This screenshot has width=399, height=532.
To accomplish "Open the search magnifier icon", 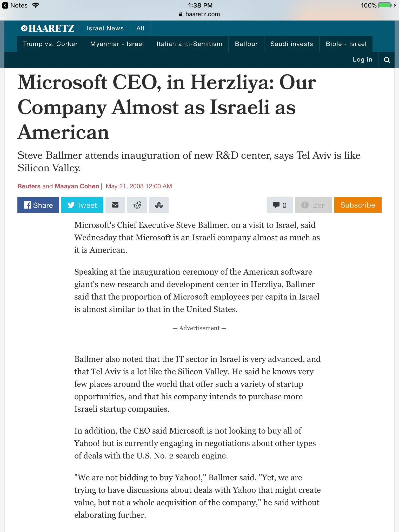I will click(387, 60).
